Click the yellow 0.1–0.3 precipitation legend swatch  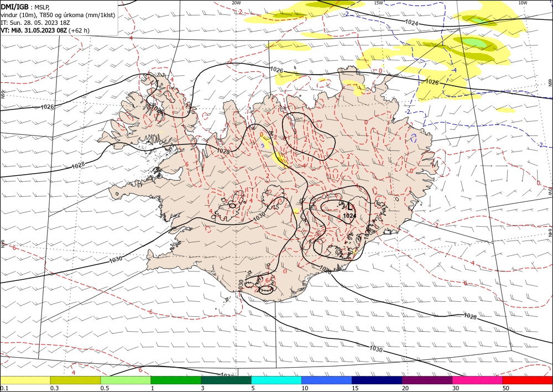pyautogui.click(x=25, y=380)
